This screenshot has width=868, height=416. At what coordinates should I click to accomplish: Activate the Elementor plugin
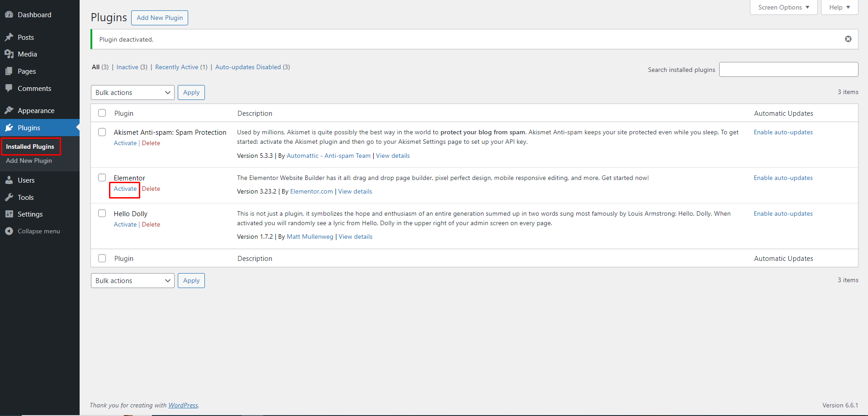click(x=125, y=189)
